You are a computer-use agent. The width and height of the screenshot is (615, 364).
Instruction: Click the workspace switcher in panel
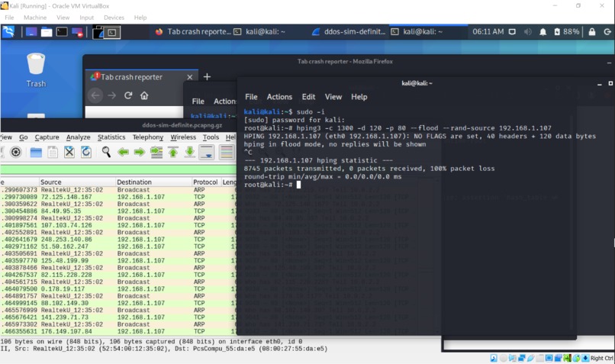tap(106, 32)
